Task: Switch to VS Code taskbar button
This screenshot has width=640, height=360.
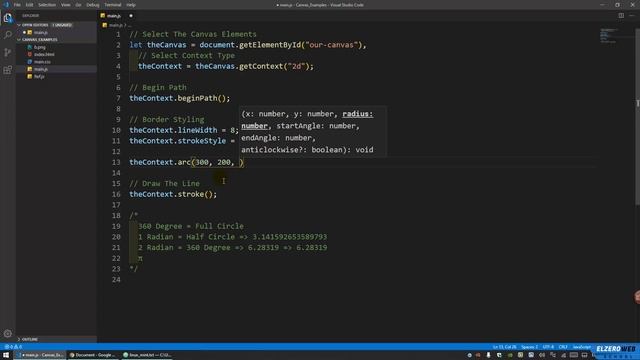Action: pos(40,355)
